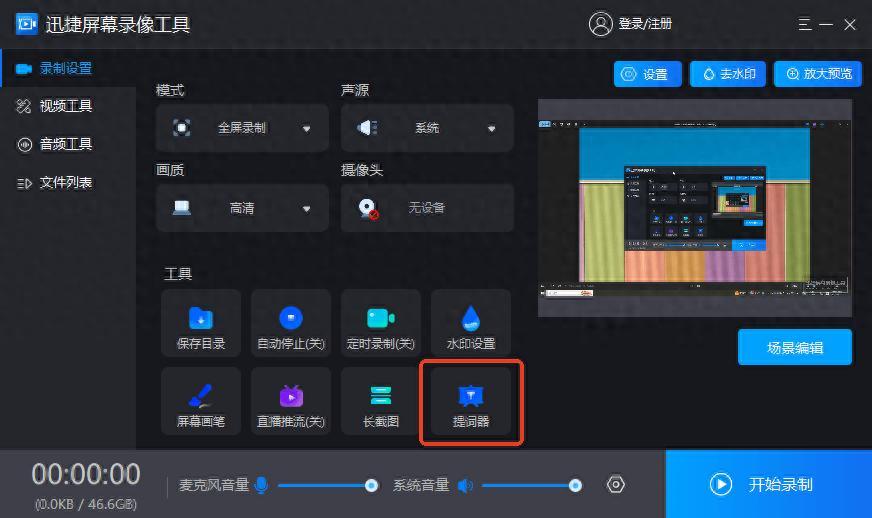Open the 保存目录 save folder tool

[201, 327]
